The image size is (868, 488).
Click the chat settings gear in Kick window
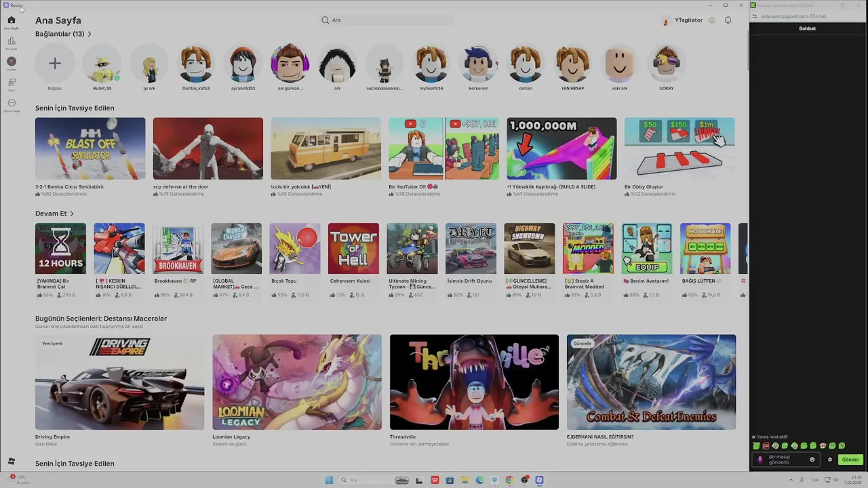pos(829,460)
